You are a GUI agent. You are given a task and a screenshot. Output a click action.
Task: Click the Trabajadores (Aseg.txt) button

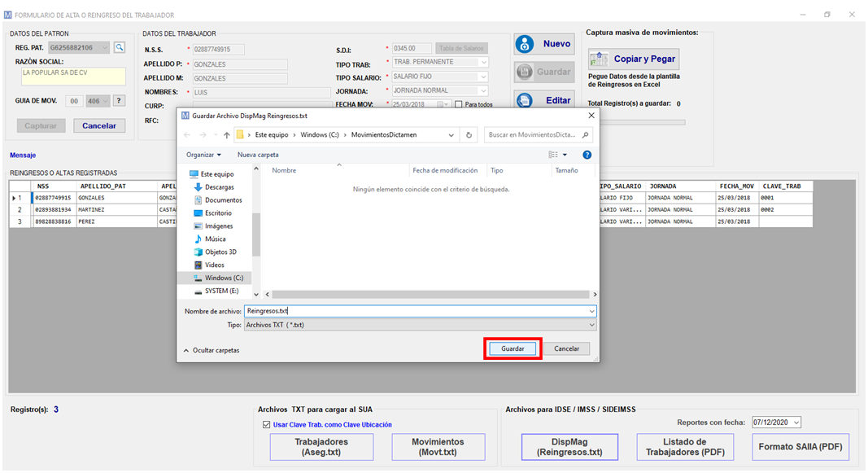321,447
